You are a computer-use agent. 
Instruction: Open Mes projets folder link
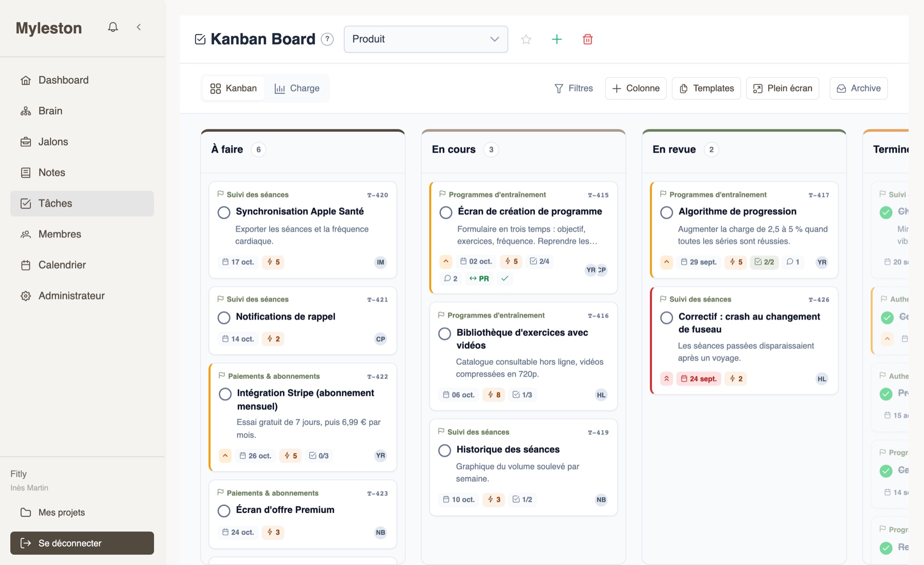click(x=82, y=512)
